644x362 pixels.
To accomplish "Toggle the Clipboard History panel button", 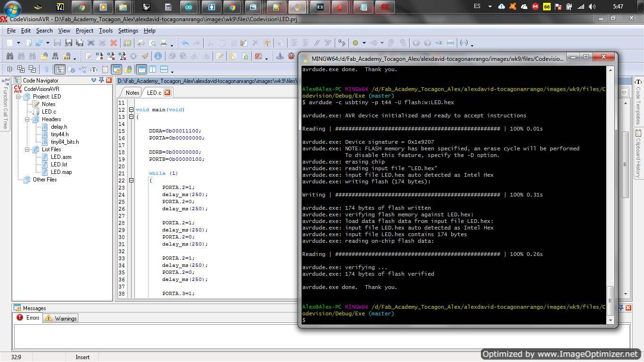I will 105,69.
